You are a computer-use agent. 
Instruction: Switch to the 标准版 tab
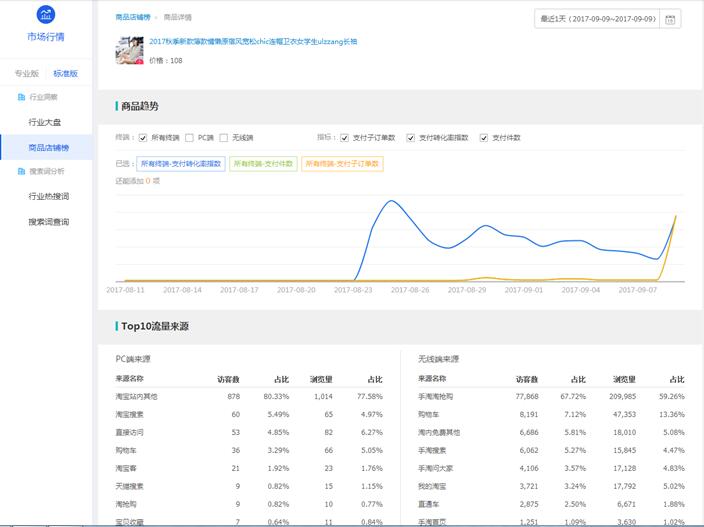66,74
